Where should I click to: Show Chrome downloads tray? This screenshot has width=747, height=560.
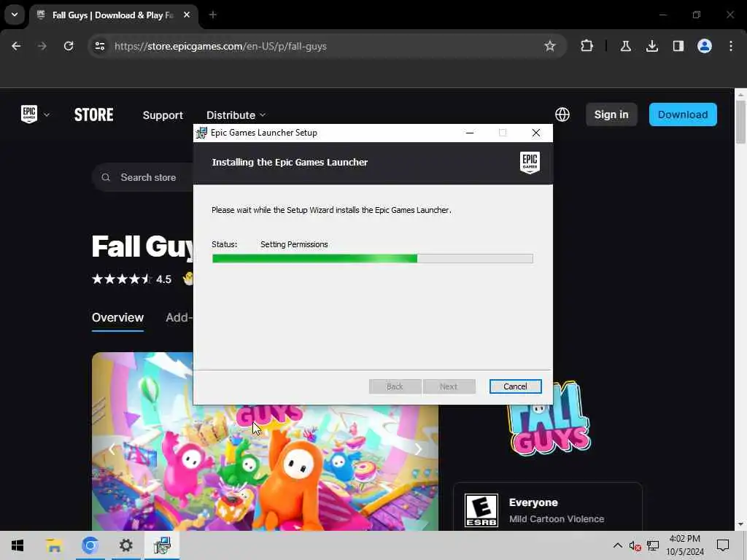click(x=652, y=46)
